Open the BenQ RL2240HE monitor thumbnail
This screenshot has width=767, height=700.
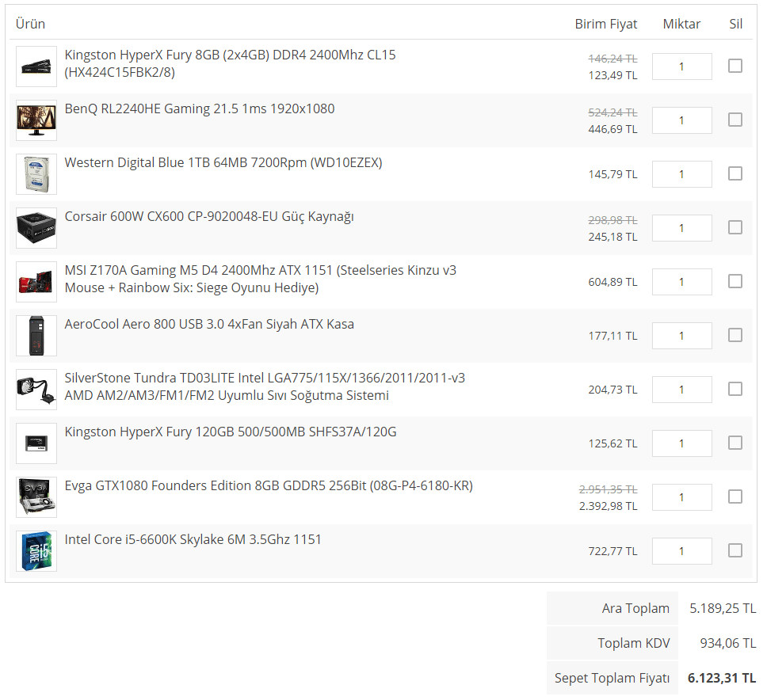pos(36,120)
